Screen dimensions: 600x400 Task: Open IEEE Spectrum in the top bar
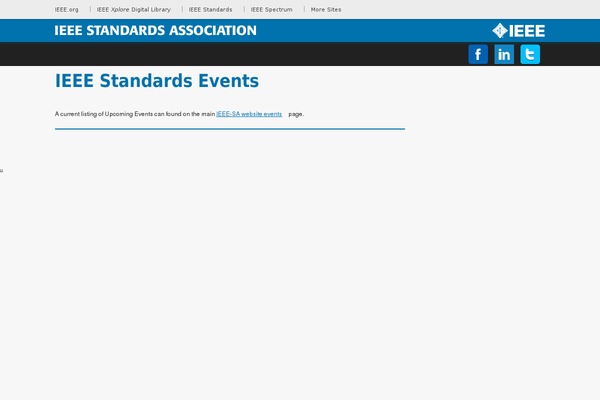pyautogui.click(x=272, y=10)
